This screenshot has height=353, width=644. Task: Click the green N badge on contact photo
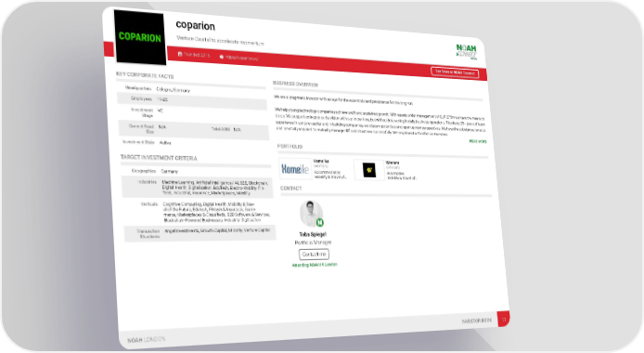tap(320, 223)
